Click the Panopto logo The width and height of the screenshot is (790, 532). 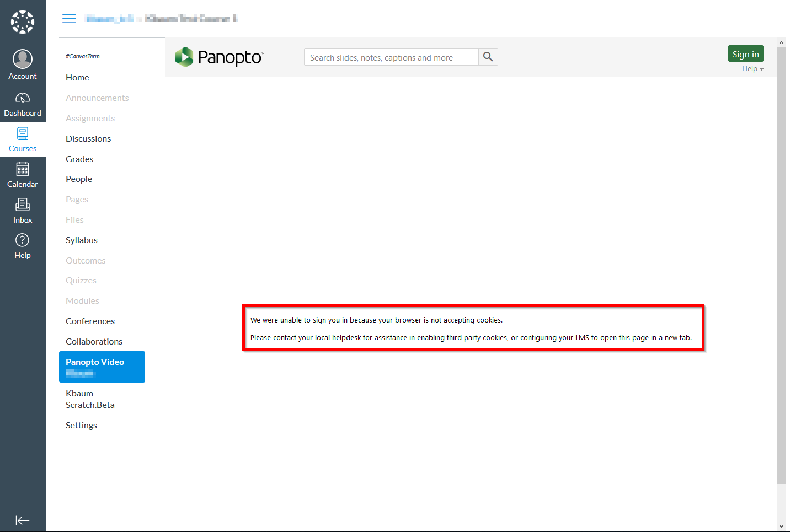[220, 57]
